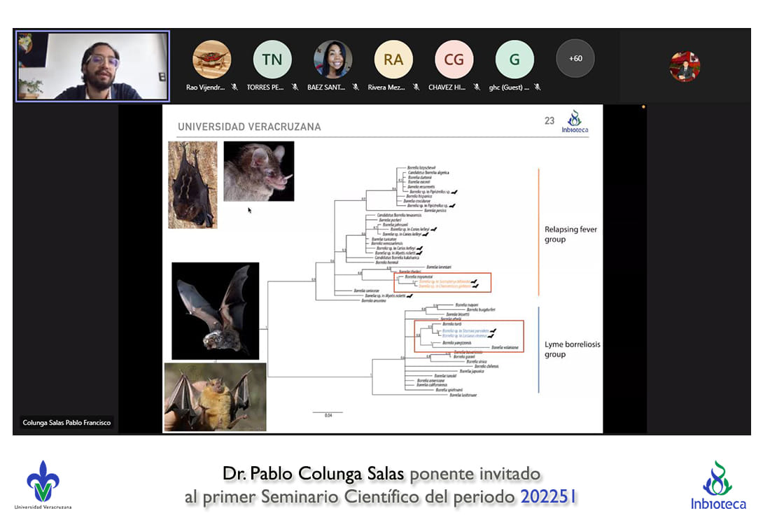Select the G guest participant avatar
763x532 pixels.
(x=514, y=59)
